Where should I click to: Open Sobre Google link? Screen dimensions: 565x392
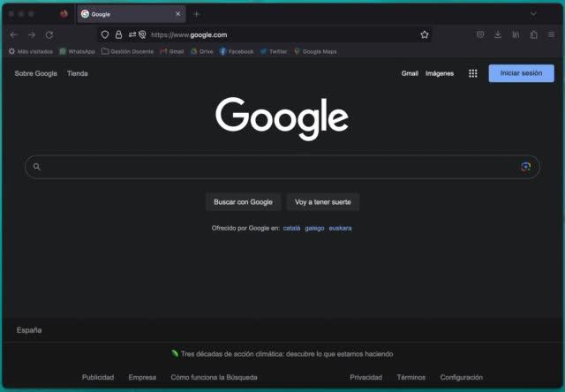click(35, 73)
